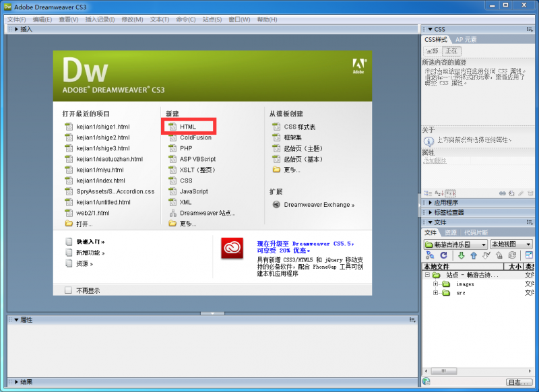The height and width of the screenshot is (392, 539).
Task: Click the new CSS rule icon
Action: [x=511, y=193]
